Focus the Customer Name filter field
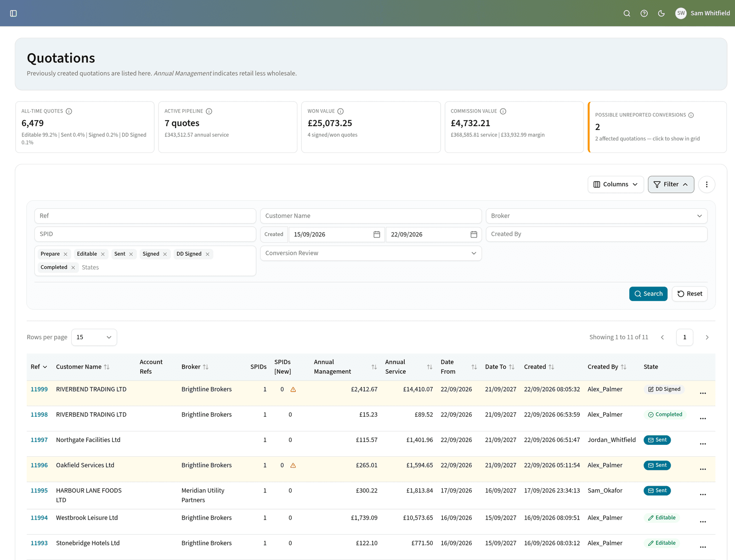This screenshot has height=560, width=735. coord(371,216)
